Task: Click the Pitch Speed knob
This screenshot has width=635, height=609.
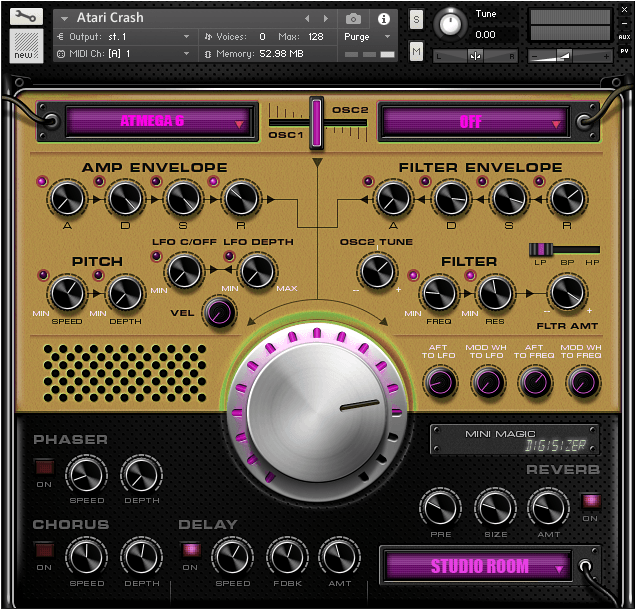Action: click(x=67, y=294)
